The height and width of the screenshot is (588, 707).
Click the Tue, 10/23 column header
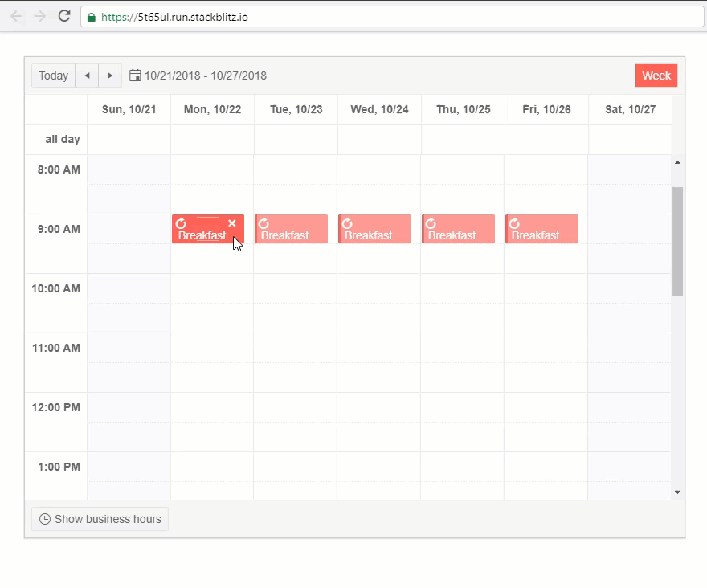(296, 109)
